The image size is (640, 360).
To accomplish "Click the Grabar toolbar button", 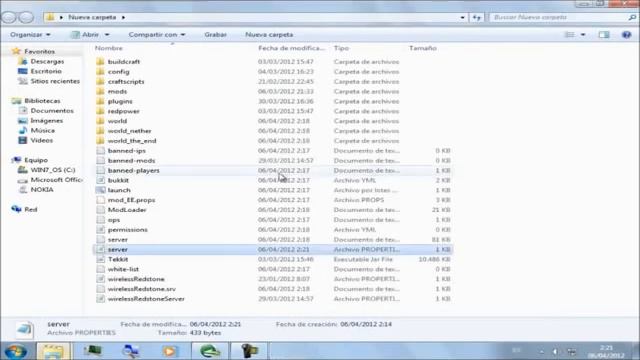I will [215, 35].
